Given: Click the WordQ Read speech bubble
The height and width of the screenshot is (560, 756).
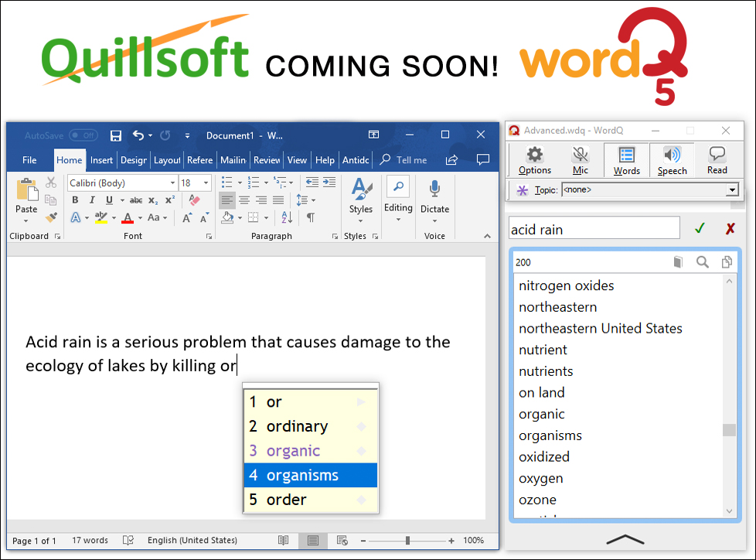Looking at the screenshot, I should click(717, 161).
